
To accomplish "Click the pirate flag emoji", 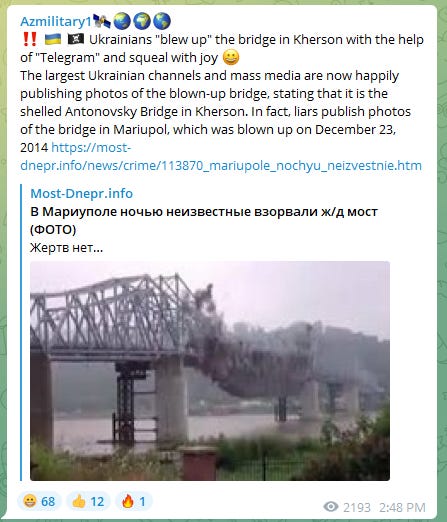I will click(x=76, y=39).
